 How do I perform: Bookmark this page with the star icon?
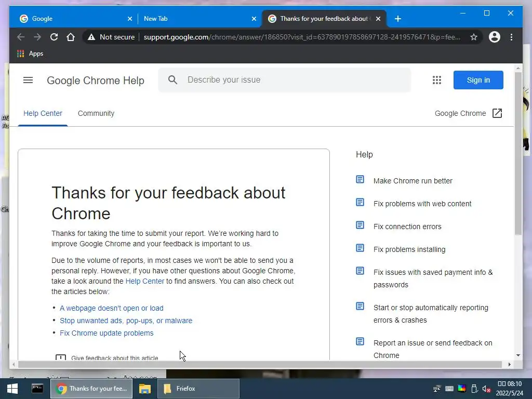[474, 37]
